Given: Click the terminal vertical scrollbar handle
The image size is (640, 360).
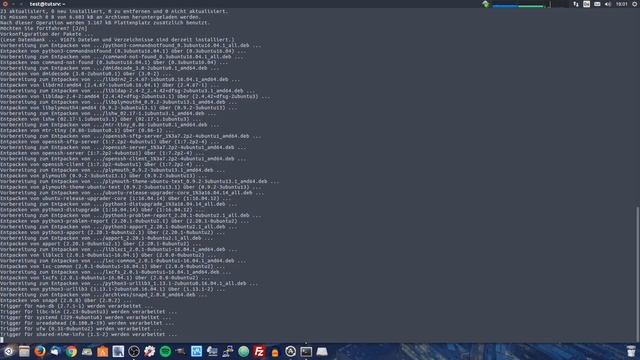Looking at the screenshot, I should (638, 273).
